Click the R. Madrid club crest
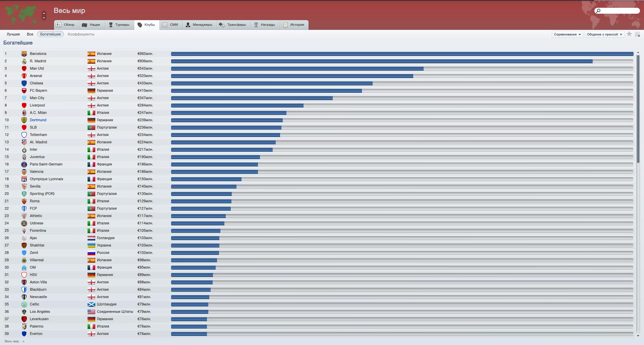The height and width of the screenshot is (345, 644). pos(24,61)
